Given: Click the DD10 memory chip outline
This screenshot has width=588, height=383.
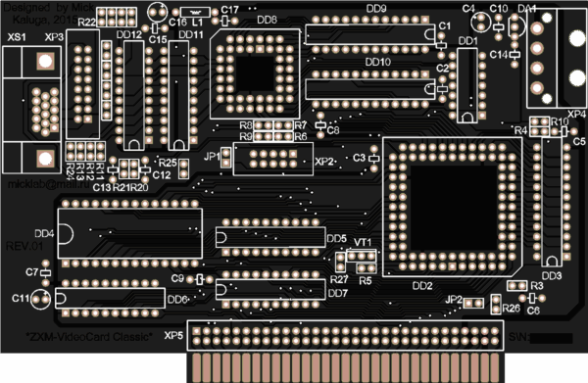Looking at the screenshot, I should (370, 89).
